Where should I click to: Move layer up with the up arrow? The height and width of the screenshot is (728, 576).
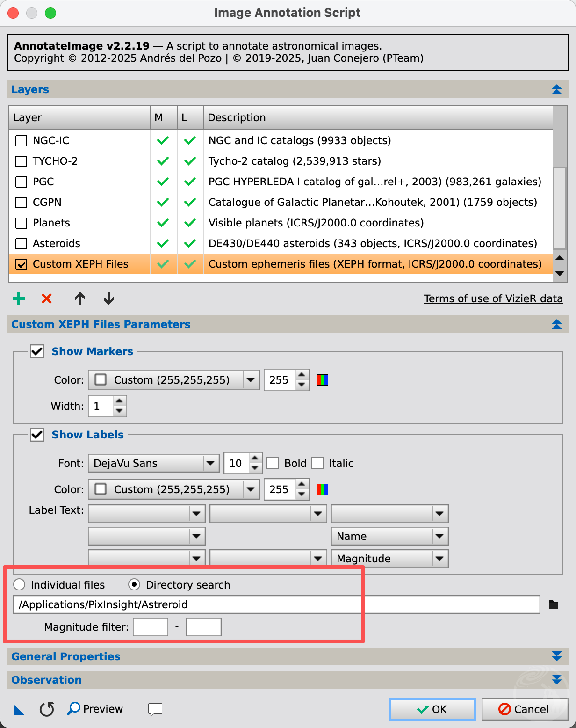(80, 298)
